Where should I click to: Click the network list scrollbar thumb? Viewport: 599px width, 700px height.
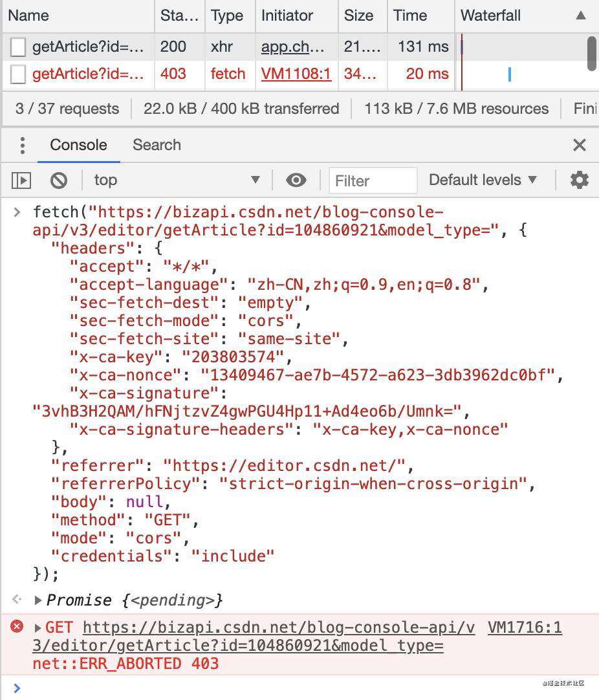(592, 54)
